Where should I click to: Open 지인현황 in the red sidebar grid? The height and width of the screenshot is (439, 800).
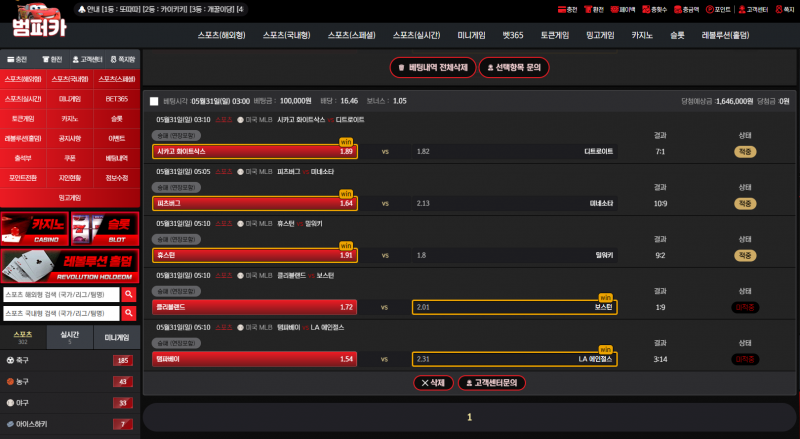click(x=70, y=178)
